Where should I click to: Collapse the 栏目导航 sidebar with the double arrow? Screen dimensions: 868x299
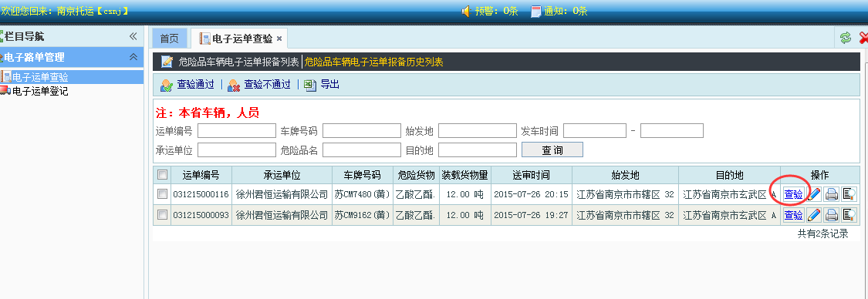(x=133, y=36)
